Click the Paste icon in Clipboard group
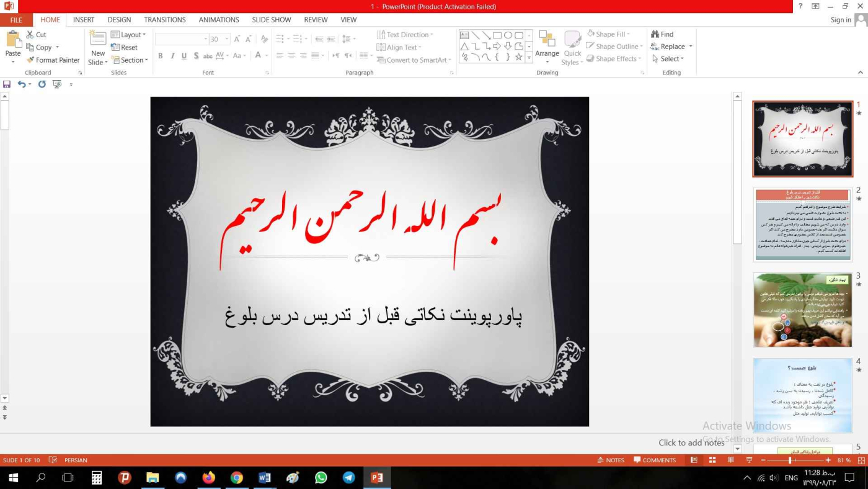 [x=13, y=40]
